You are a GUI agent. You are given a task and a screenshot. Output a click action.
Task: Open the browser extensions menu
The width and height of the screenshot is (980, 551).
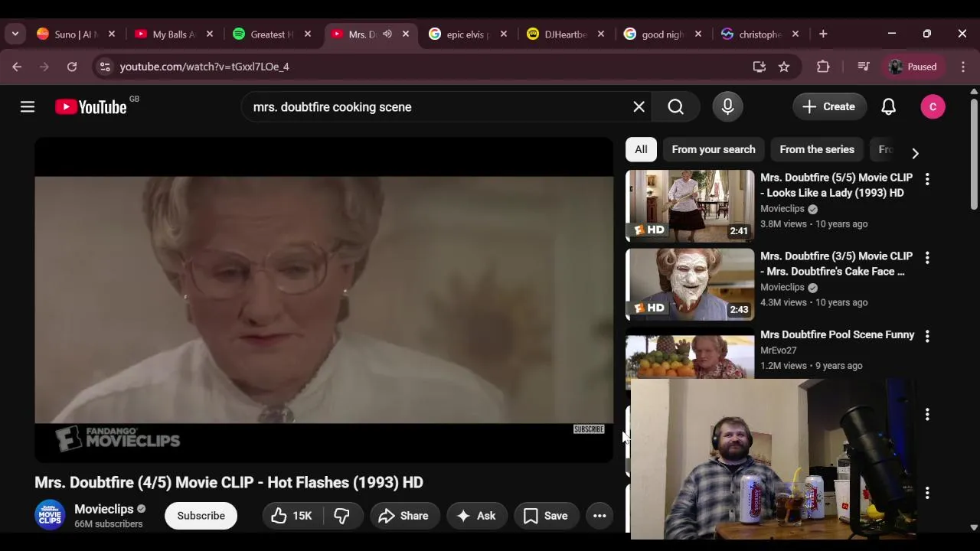pos(823,67)
